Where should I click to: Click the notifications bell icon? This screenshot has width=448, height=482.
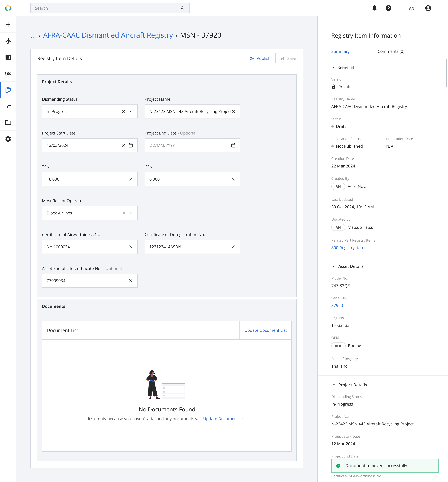[374, 8]
